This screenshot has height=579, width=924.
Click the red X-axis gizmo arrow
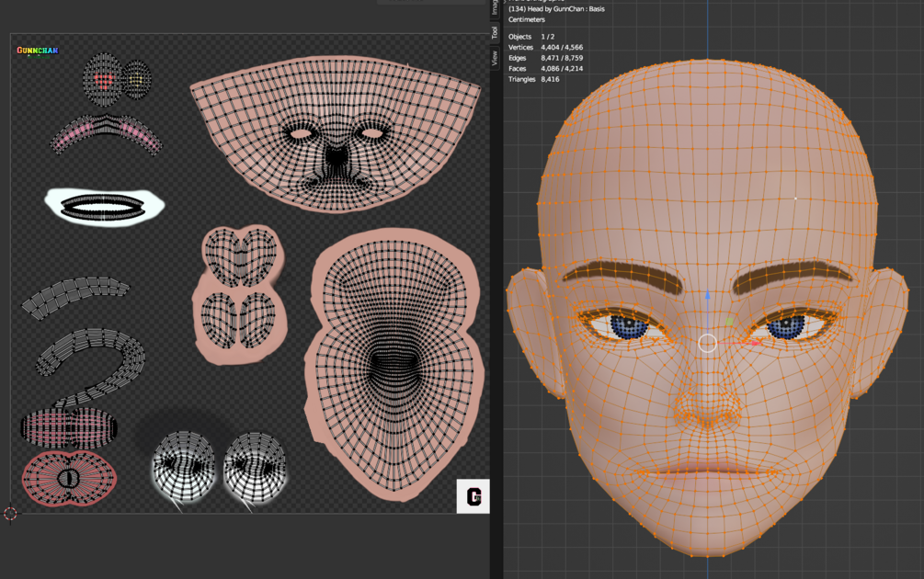(756, 343)
